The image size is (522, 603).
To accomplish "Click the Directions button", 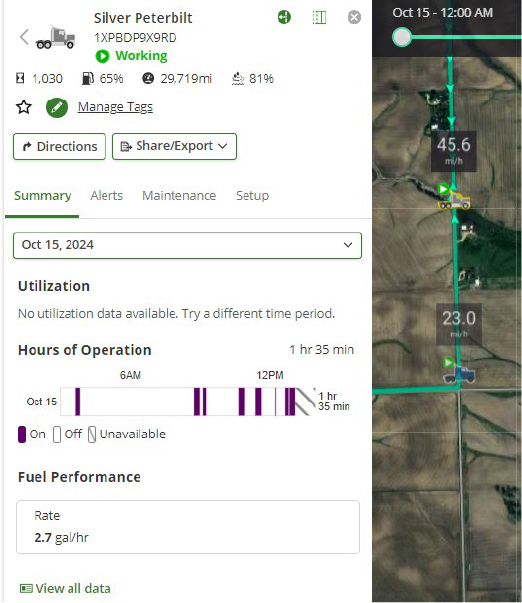I will [59, 147].
